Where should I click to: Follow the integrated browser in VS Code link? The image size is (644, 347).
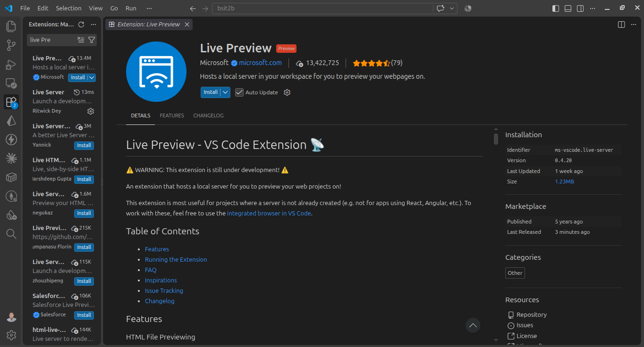[269, 213]
